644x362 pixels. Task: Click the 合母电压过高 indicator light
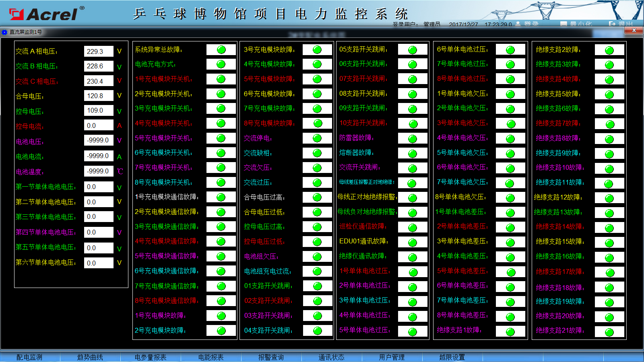318,197
